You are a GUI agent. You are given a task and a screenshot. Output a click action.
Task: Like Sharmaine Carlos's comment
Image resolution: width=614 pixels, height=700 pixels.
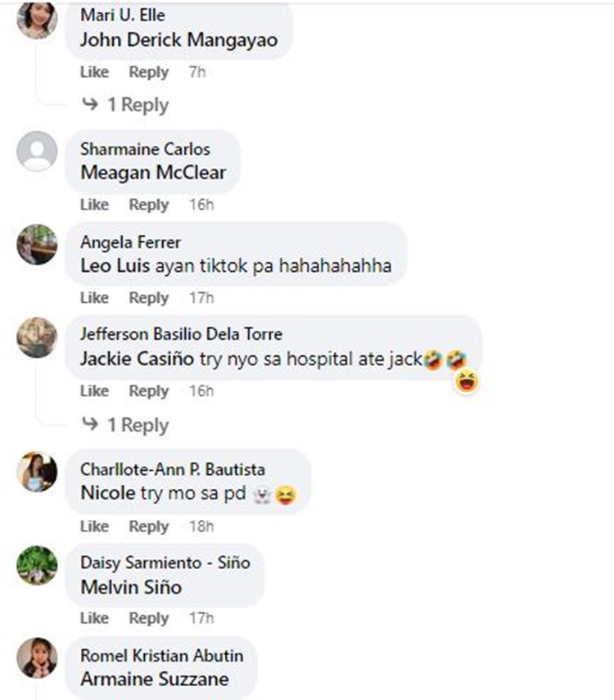[95, 205]
